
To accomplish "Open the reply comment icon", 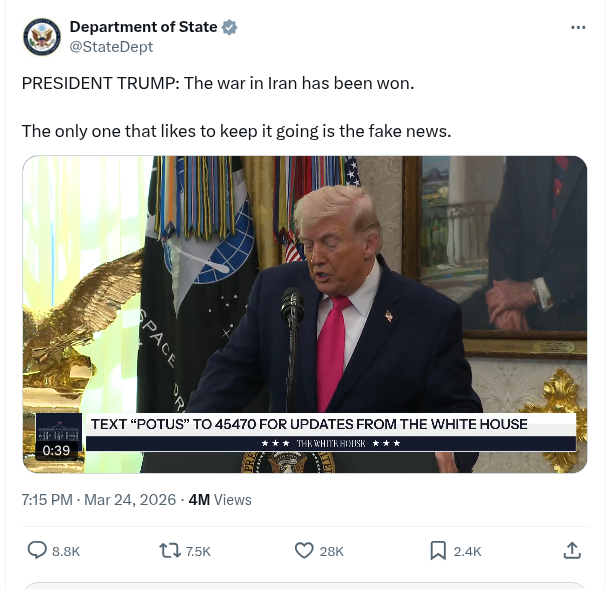I will pyautogui.click(x=37, y=550).
